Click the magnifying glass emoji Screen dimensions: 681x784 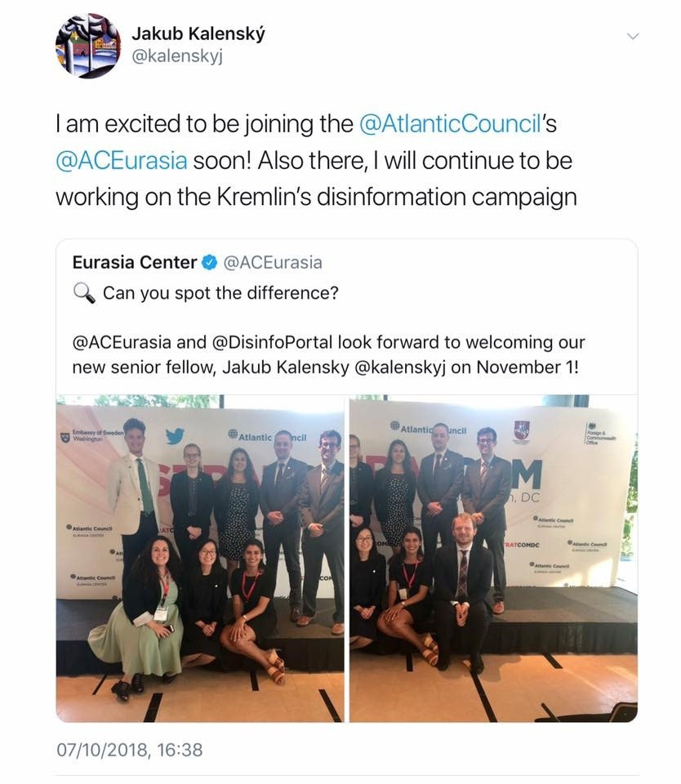(83, 292)
